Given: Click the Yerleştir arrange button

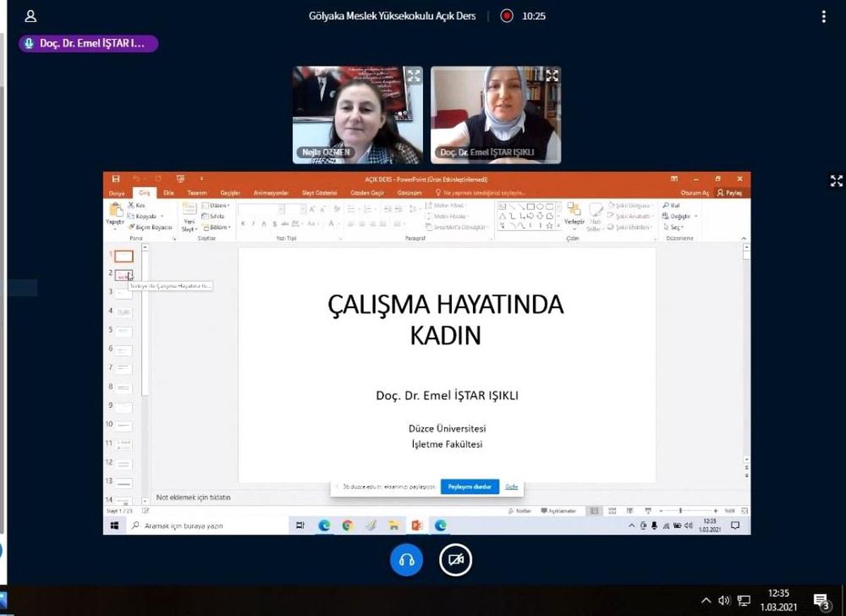Looking at the screenshot, I should point(574,215).
